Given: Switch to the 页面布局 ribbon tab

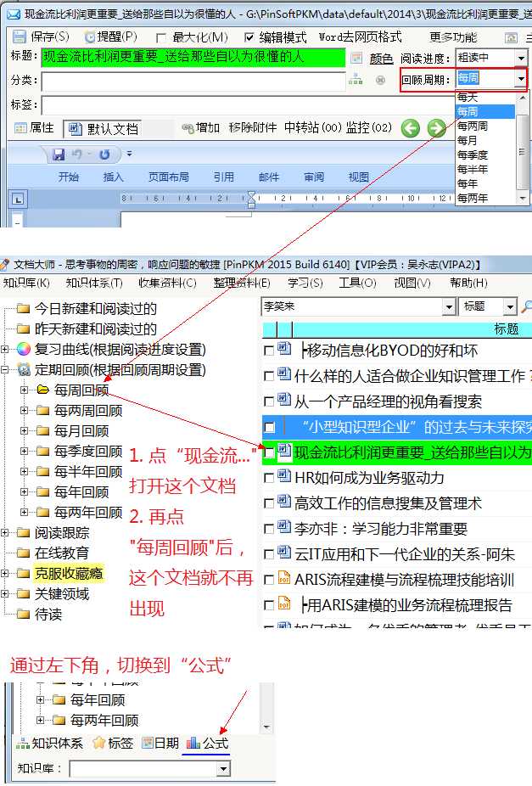Looking at the screenshot, I should click(169, 177).
